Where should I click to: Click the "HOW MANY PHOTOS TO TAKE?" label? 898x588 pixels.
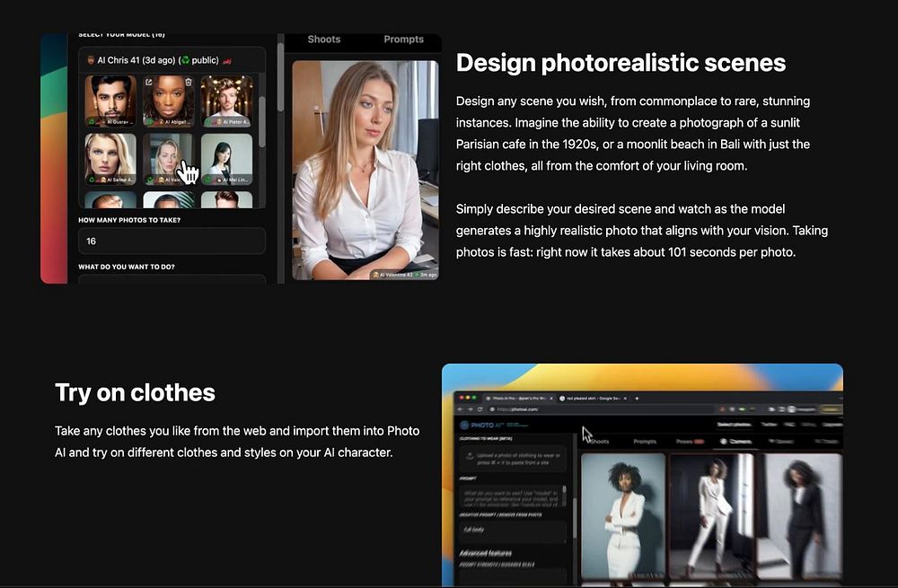(129, 220)
